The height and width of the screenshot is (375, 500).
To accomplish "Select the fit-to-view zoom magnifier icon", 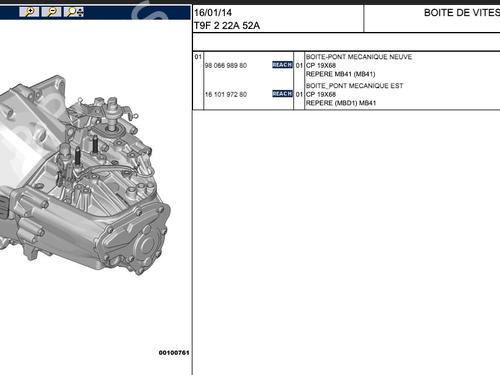I will tap(74, 12).
